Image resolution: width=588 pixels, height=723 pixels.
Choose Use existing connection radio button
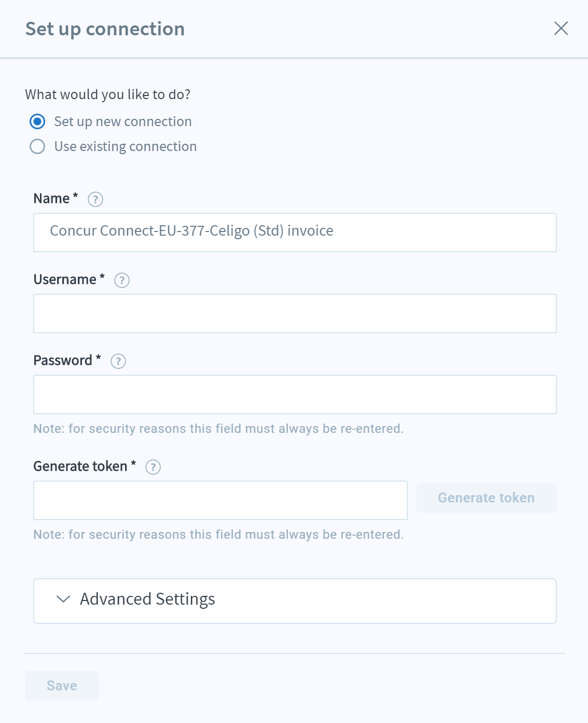[37, 146]
